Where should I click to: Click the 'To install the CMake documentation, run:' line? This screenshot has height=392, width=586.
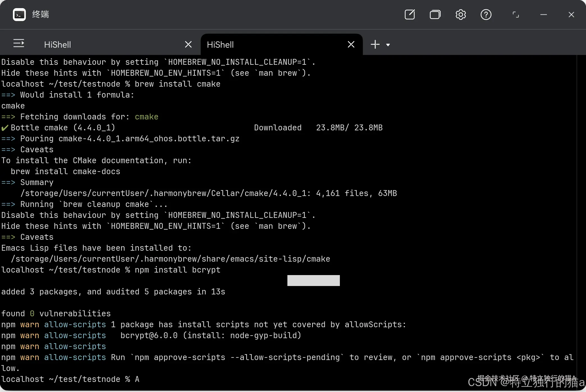[x=96, y=160]
